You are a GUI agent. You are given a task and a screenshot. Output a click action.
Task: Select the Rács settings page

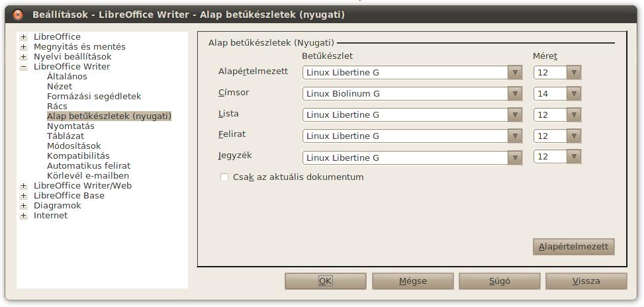tap(57, 107)
